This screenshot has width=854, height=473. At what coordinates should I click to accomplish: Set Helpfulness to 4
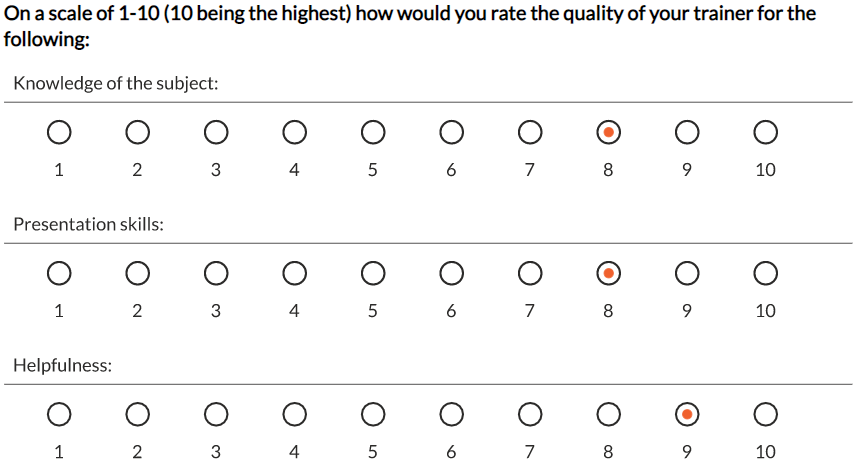(x=295, y=415)
